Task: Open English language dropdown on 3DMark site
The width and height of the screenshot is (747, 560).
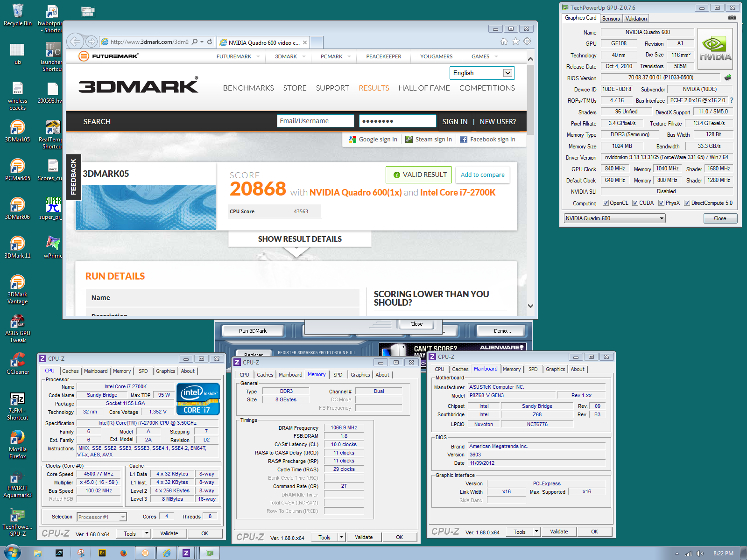Action: tap(482, 73)
